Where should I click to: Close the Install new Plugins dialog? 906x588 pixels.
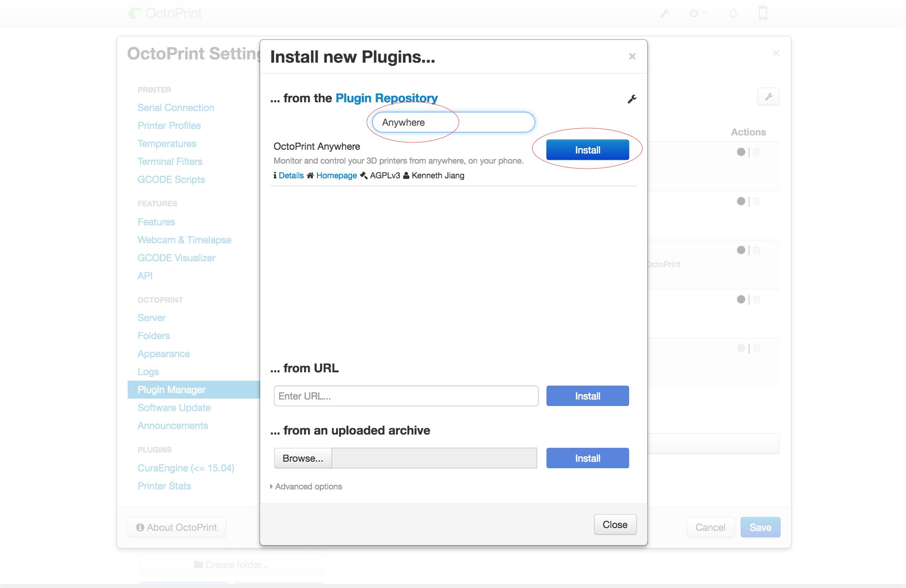(632, 56)
